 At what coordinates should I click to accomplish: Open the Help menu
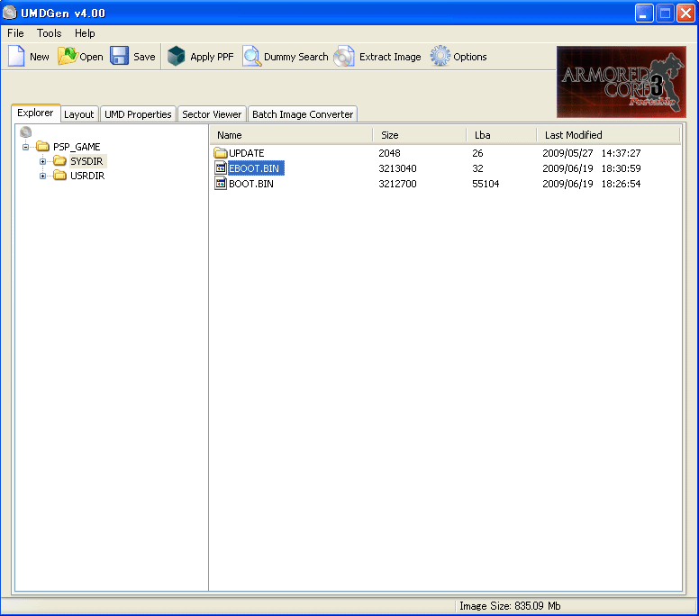(85, 33)
